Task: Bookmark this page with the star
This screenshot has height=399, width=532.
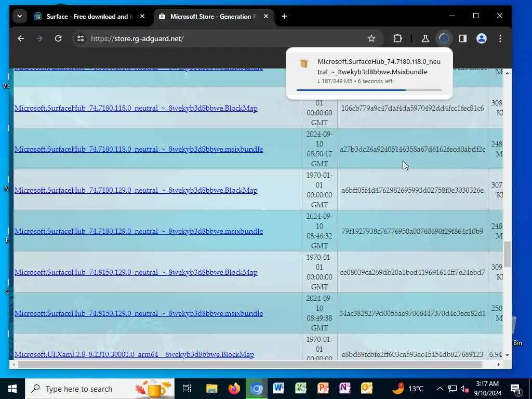Action: coord(371,38)
